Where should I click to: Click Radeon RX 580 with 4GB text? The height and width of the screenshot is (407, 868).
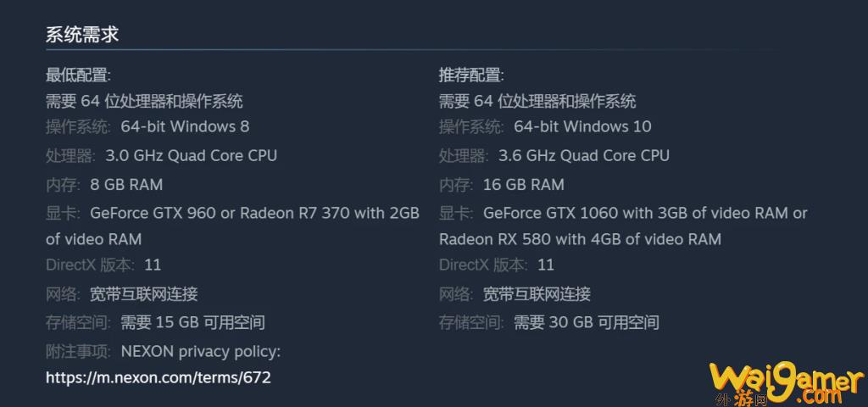coord(531,239)
